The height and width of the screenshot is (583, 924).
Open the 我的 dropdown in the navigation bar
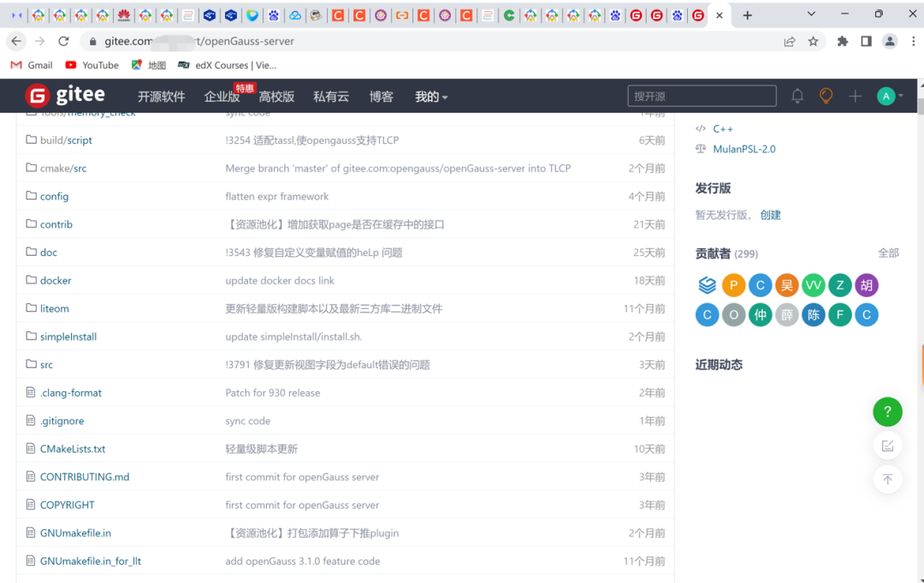point(431,96)
